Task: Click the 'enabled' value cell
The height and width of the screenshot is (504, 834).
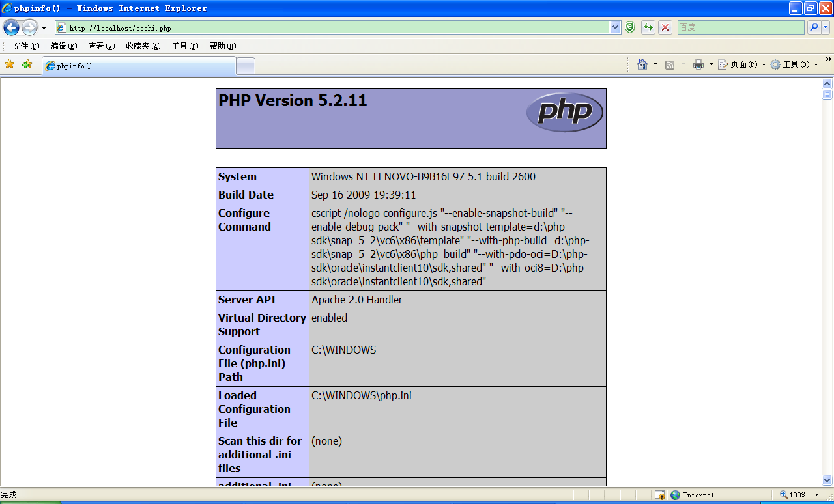Action: click(x=457, y=325)
